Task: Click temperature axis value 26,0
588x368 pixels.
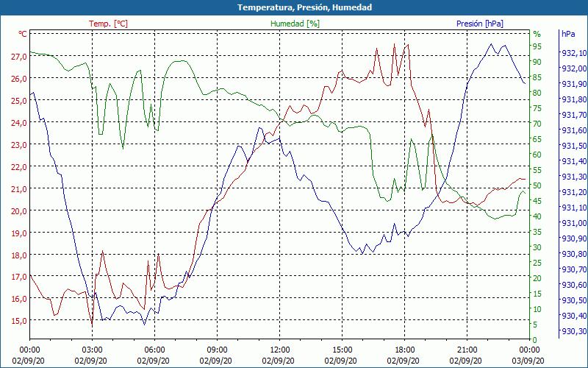Action: click(19, 79)
